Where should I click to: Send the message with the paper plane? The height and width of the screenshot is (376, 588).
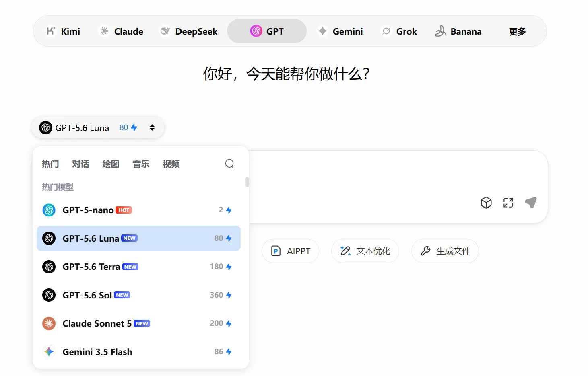tap(531, 202)
